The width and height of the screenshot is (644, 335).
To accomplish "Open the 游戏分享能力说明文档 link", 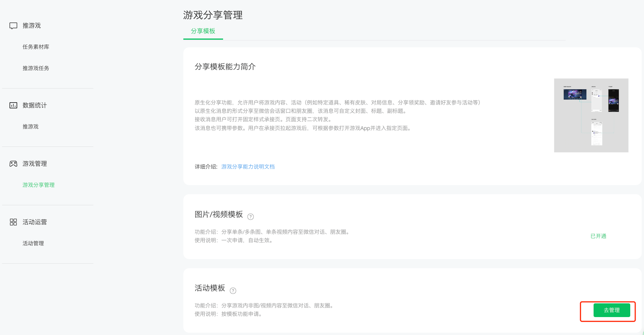I will pos(248,167).
